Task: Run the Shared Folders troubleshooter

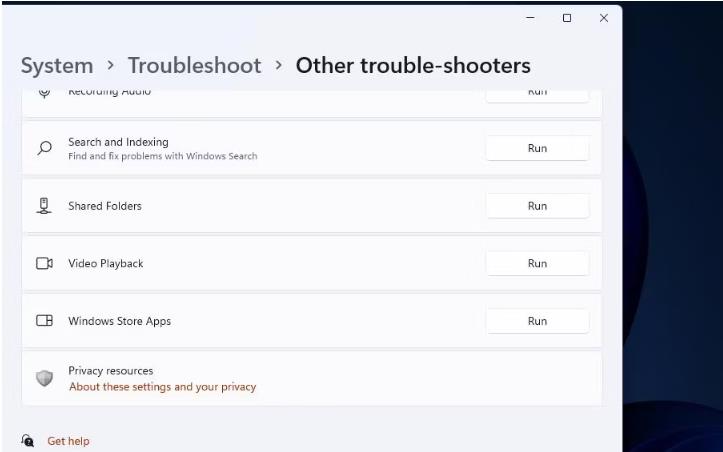Action: click(x=537, y=206)
